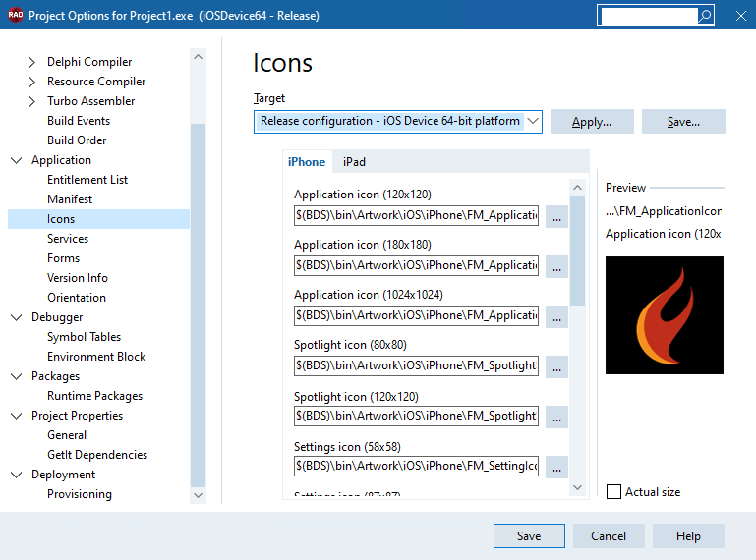
Task: Click the icon list scrollbar down arrow
Action: point(578,487)
